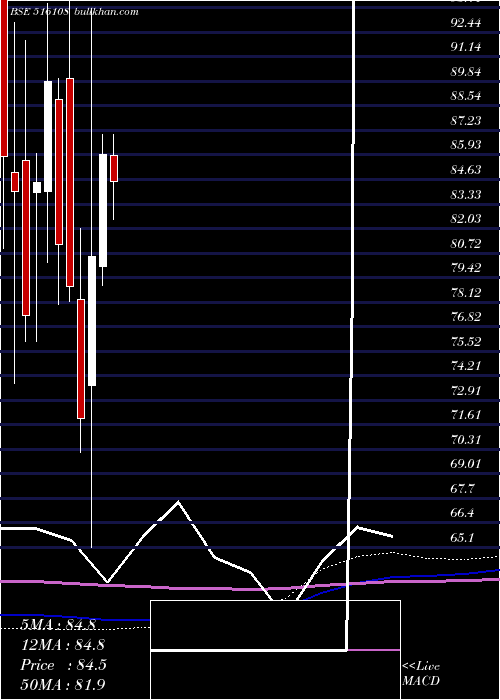Click the Price : 84.5 legend text

pyautogui.click(x=63, y=665)
